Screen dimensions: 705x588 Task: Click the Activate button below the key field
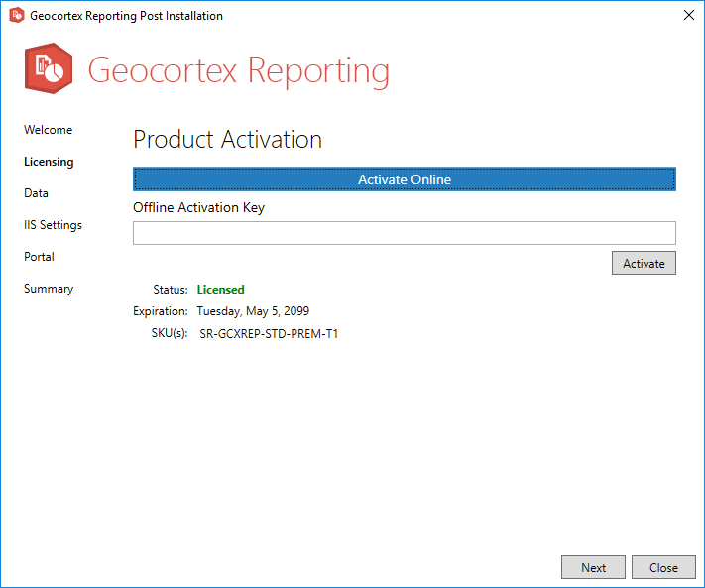pos(644,263)
